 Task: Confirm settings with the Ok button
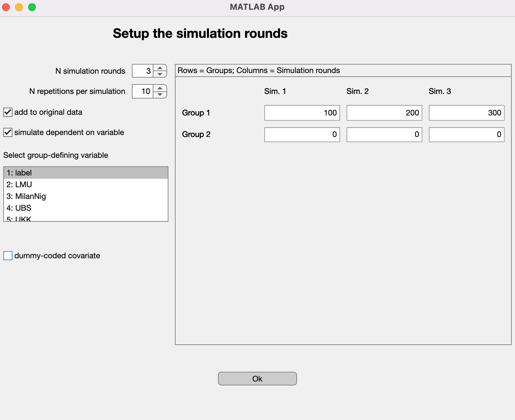coord(257,379)
